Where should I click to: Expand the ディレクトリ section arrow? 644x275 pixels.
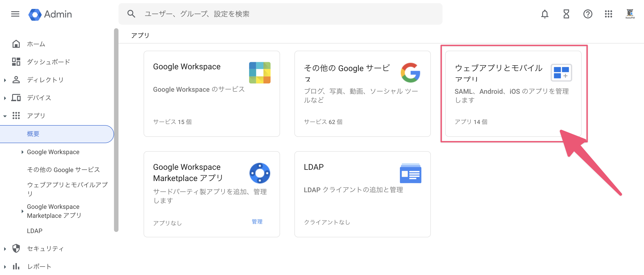(x=5, y=80)
